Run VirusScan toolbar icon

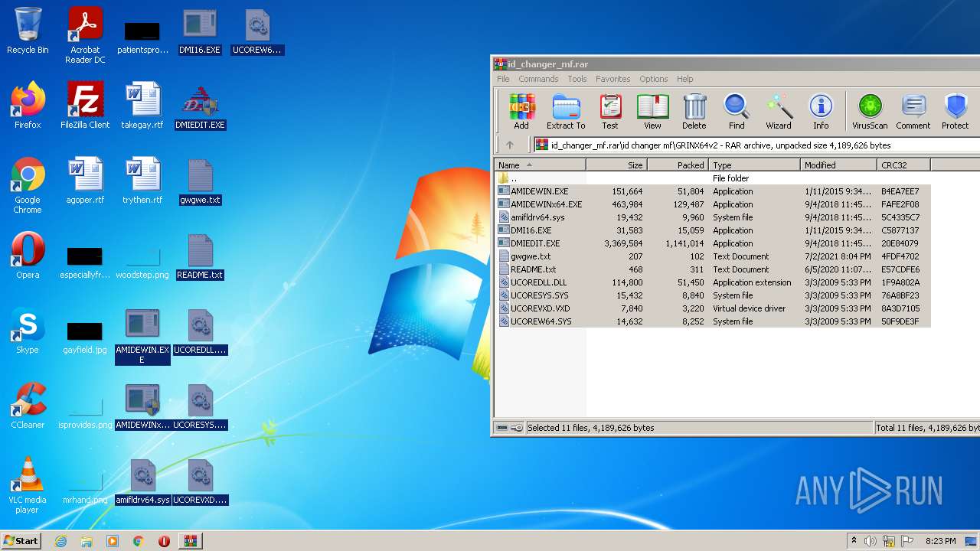(870, 112)
